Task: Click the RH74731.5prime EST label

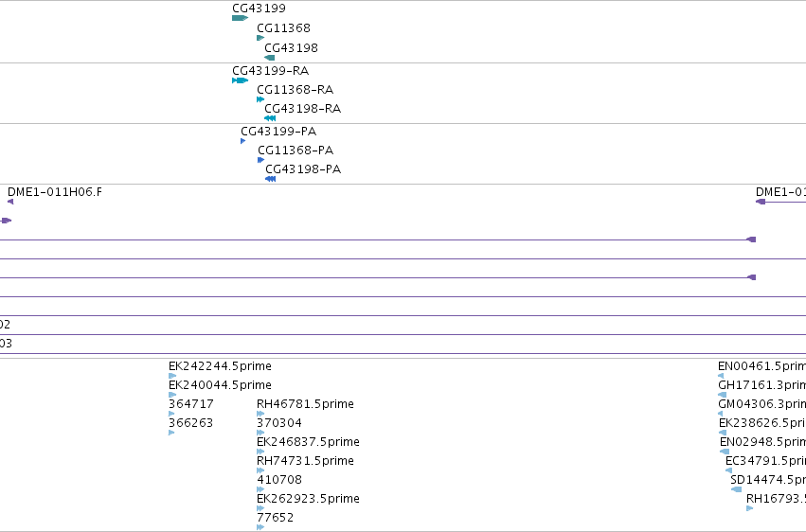Action: coord(305,461)
